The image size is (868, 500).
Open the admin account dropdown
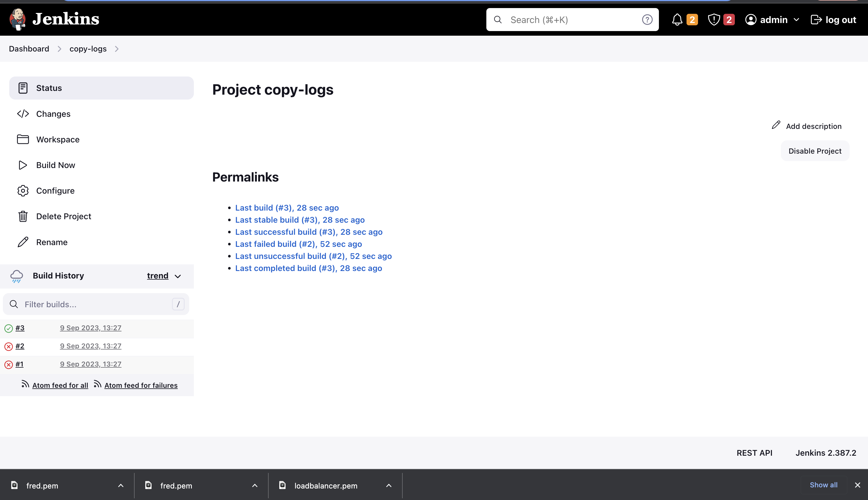pyautogui.click(x=772, y=20)
